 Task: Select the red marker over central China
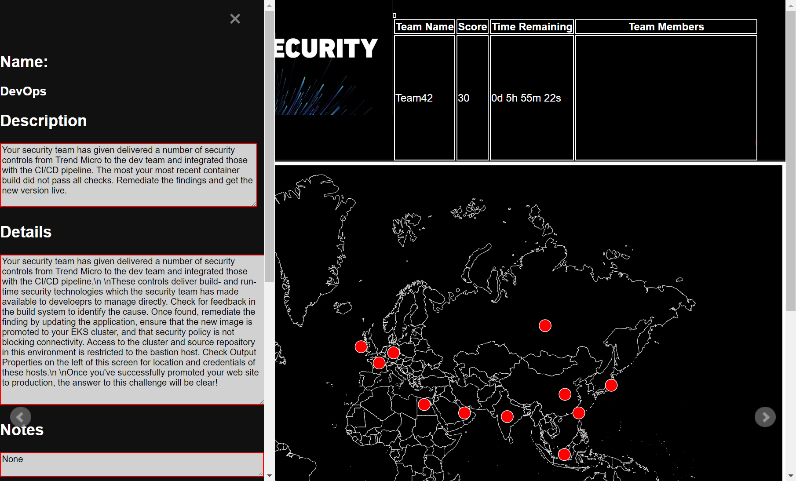click(565, 394)
